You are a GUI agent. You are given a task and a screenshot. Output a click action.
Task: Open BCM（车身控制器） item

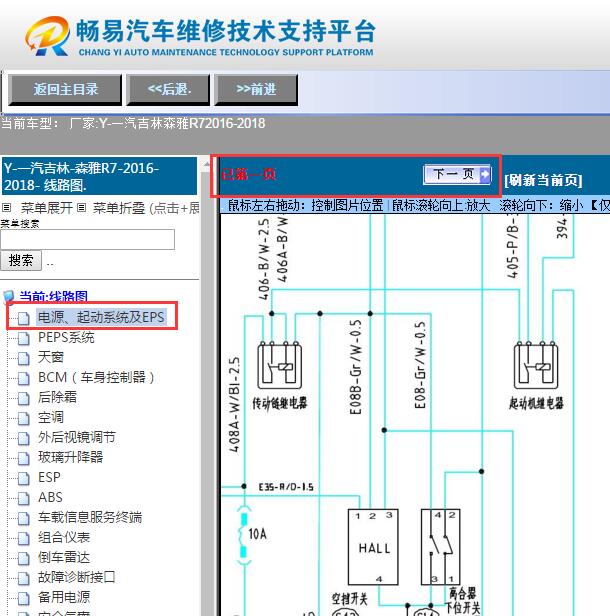[x=96, y=378]
